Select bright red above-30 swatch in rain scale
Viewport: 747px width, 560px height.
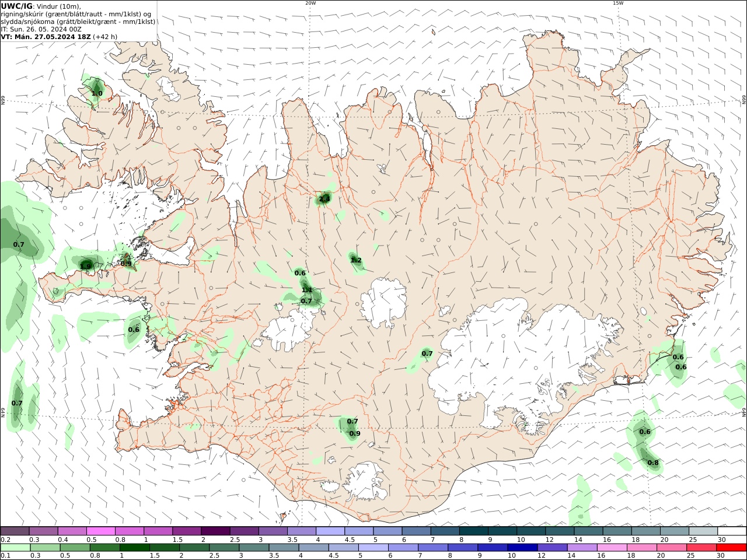(x=731, y=547)
